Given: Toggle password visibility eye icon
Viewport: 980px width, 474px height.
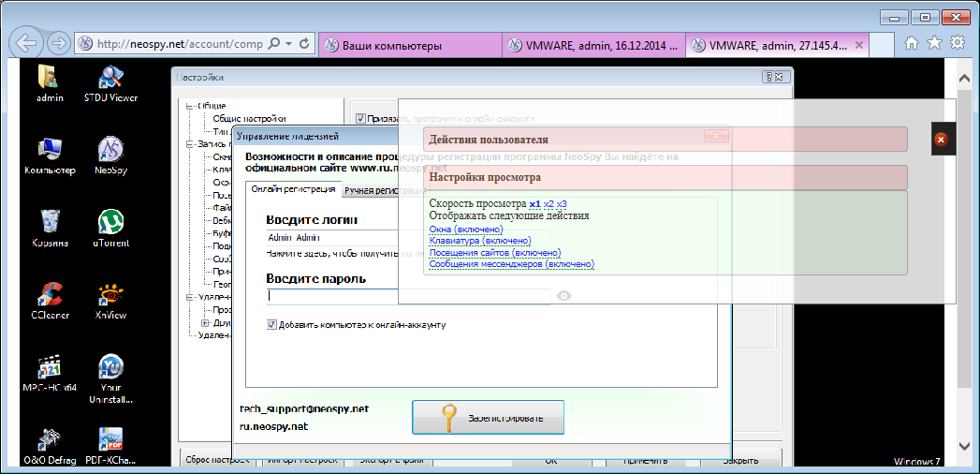Looking at the screenshot, I should (x=564, y=296).
